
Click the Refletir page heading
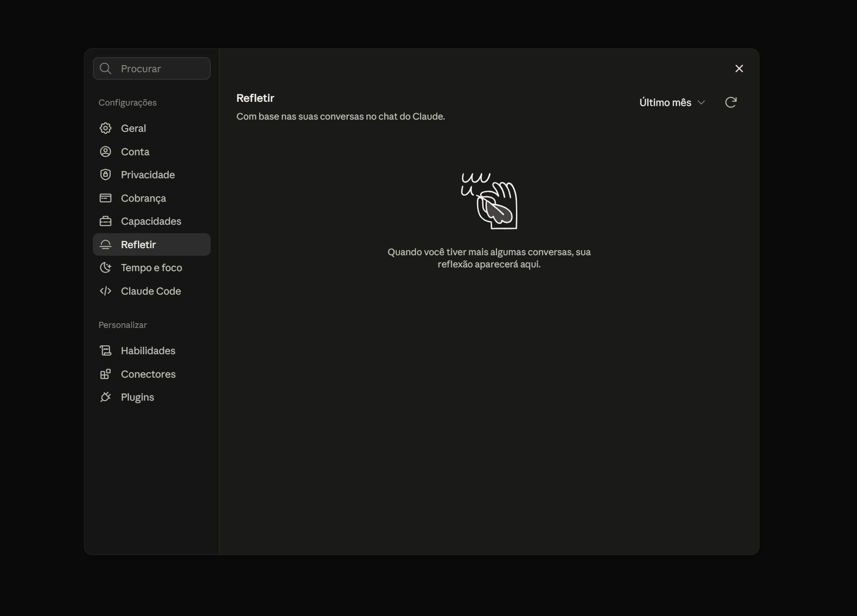(255, 98)
